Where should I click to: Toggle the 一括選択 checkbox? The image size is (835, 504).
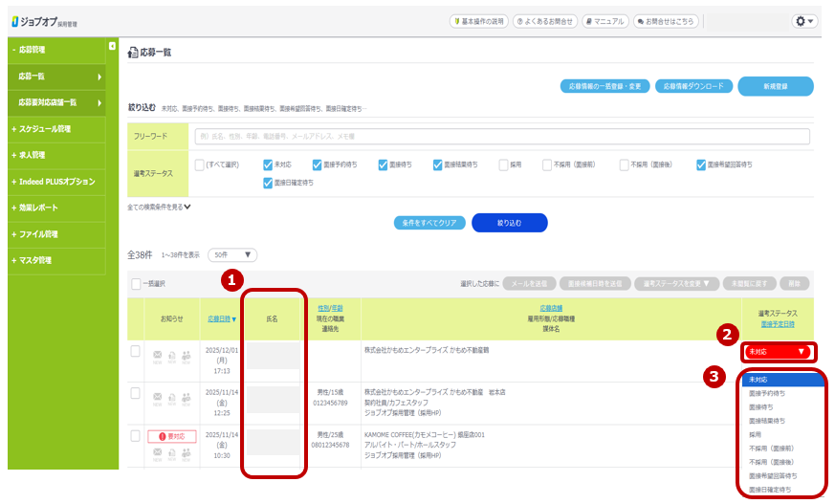[136, 283]
